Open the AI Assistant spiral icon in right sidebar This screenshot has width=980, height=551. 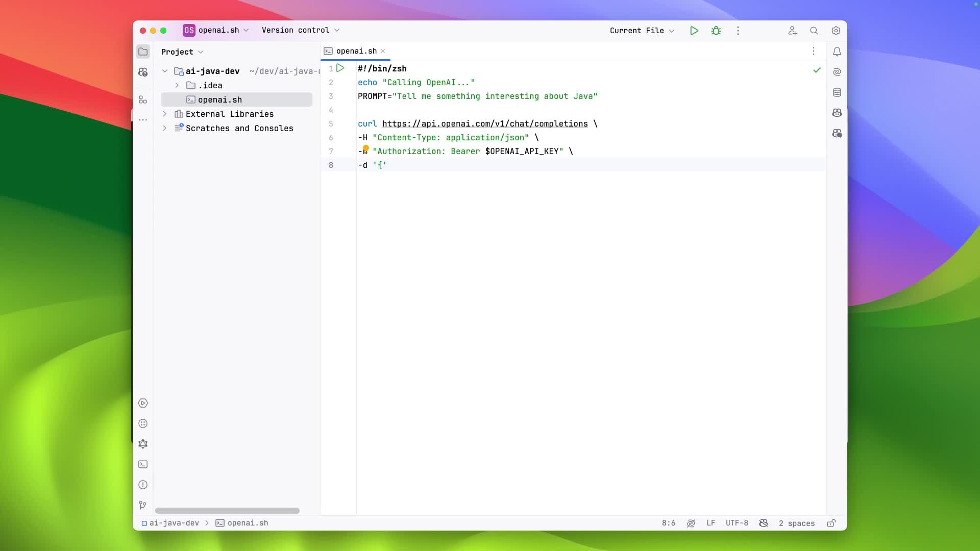pos(837,72)
